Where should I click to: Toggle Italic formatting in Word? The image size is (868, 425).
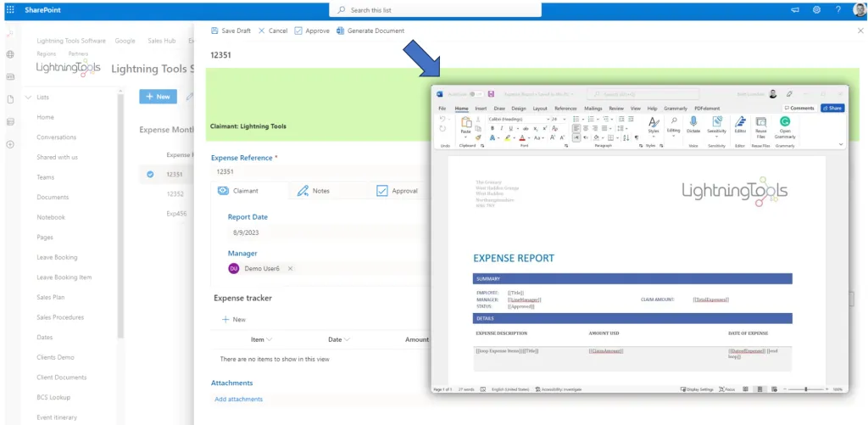501,128
